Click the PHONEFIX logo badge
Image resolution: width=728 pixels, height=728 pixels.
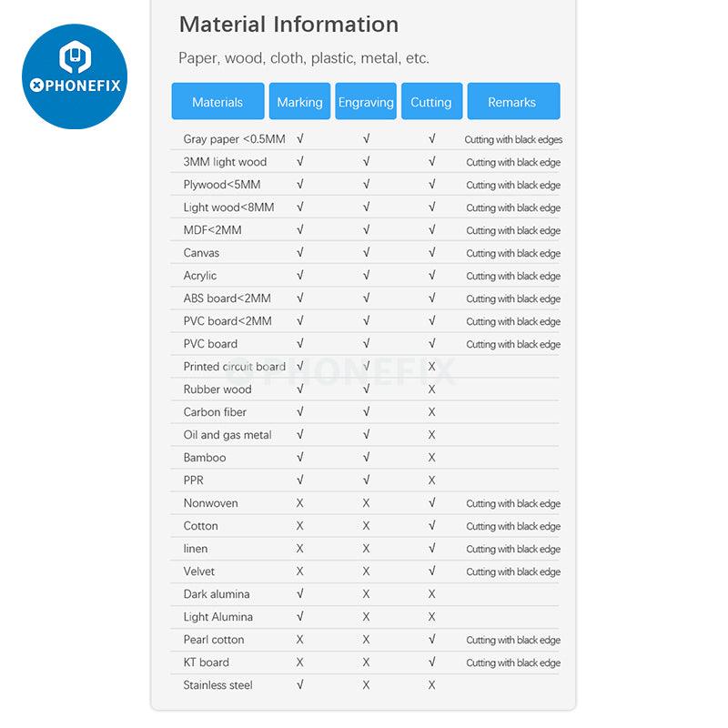(75, 76)
